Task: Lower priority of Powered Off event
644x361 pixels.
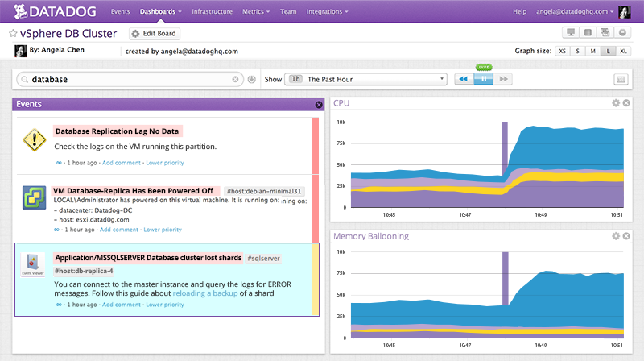Action: (163, 230)
